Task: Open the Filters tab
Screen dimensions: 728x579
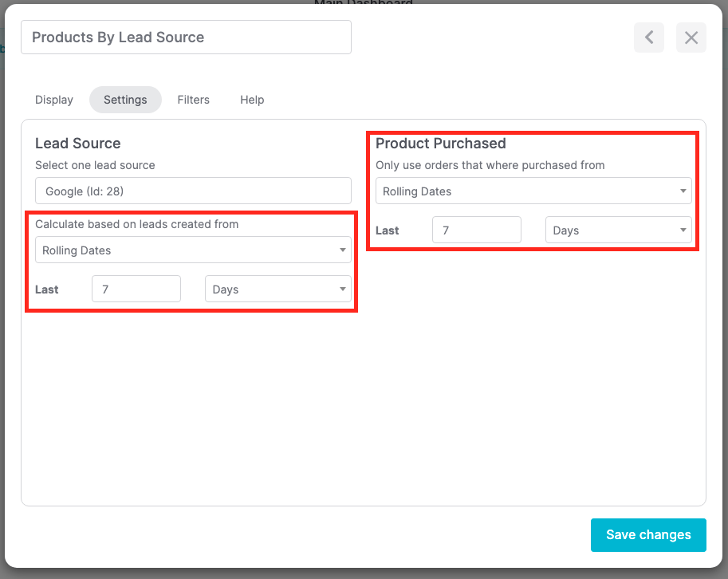Action: pos(193,100)
